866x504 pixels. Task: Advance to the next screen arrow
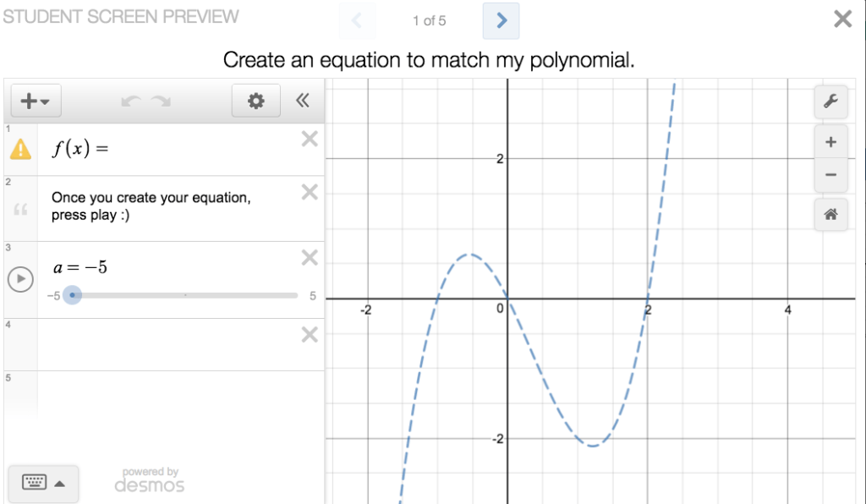pos(501,20)
